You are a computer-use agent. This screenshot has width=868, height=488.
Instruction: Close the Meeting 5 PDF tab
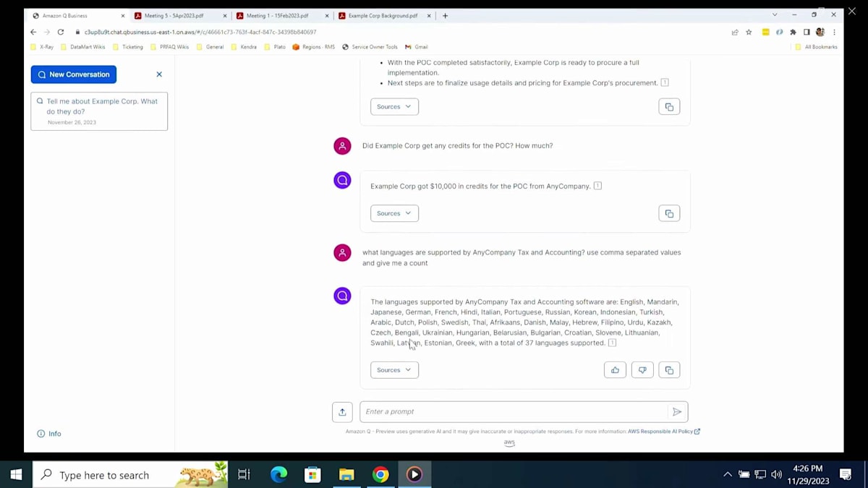224,15
